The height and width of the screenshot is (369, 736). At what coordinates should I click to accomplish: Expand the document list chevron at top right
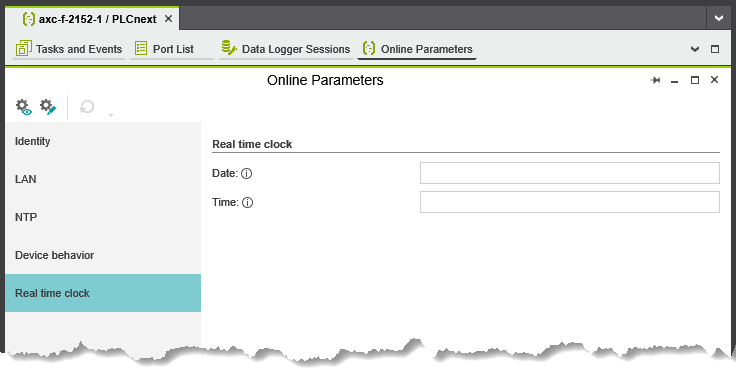click(719, 18)
